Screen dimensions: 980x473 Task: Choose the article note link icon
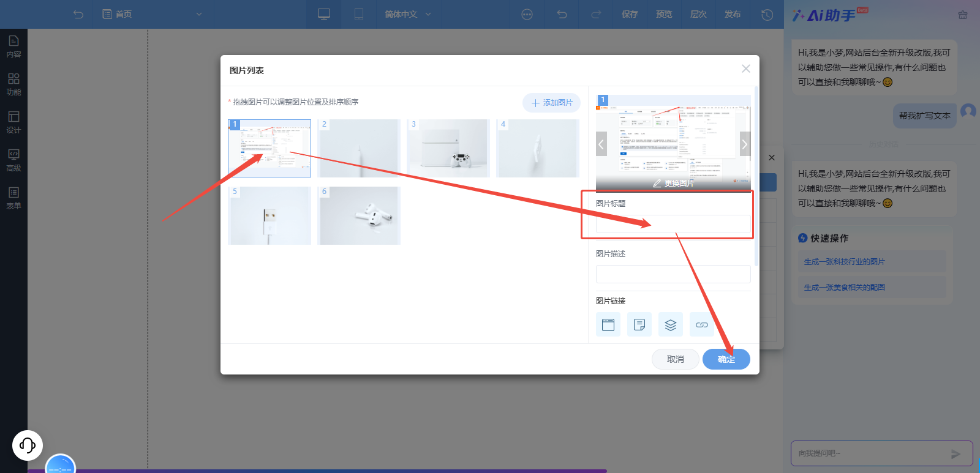click(639, 324)
